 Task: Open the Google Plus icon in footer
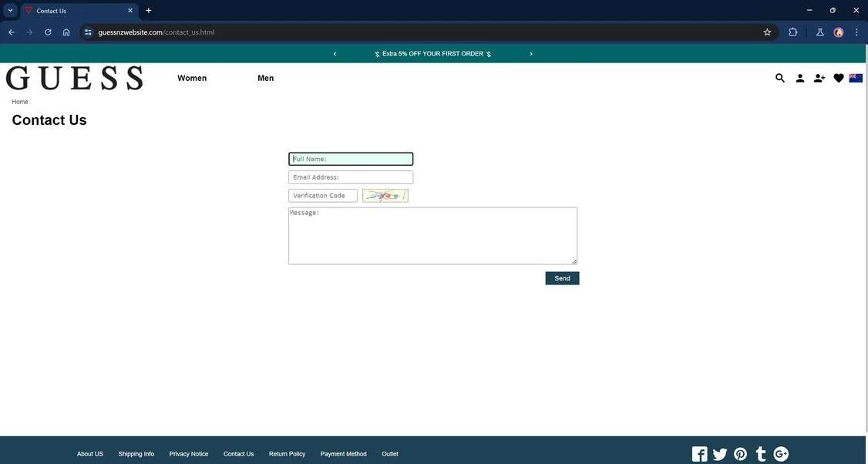pyautogui.click(x=781, y=454)
